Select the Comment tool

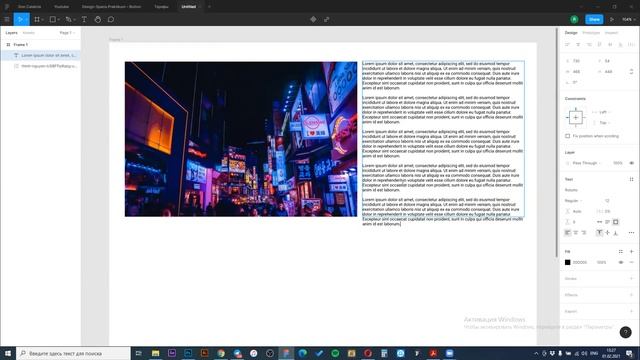111,19
